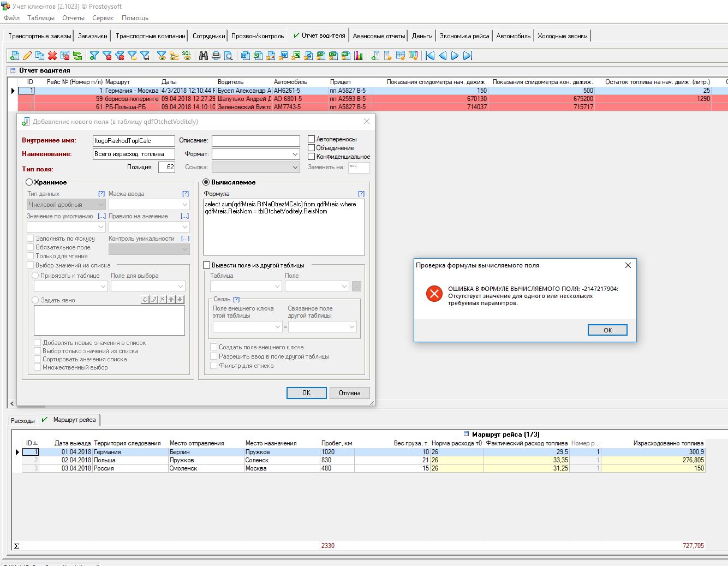Viewport: 728px width, 566px height.
Task: Click the CSV export icon
Action: 321,56
